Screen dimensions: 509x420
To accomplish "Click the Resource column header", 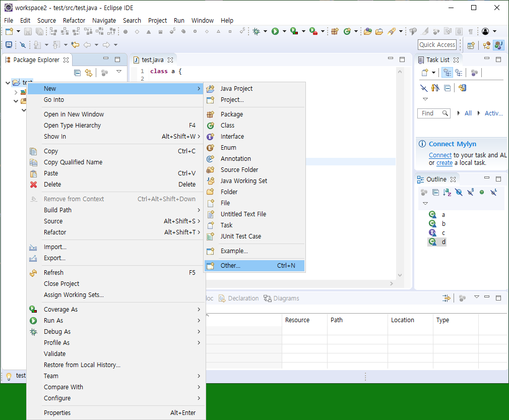I will [304, 320].
